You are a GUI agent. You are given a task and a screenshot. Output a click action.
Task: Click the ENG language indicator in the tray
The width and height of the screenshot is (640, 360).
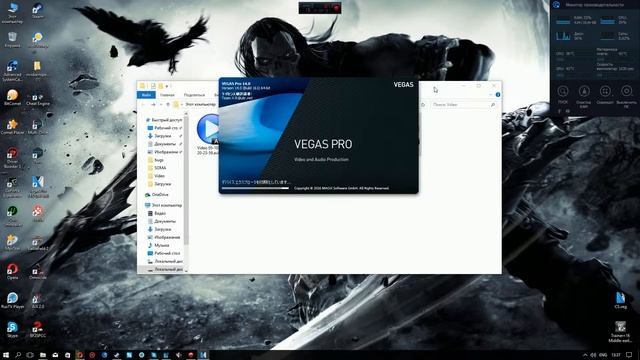(x=603, y=355)
